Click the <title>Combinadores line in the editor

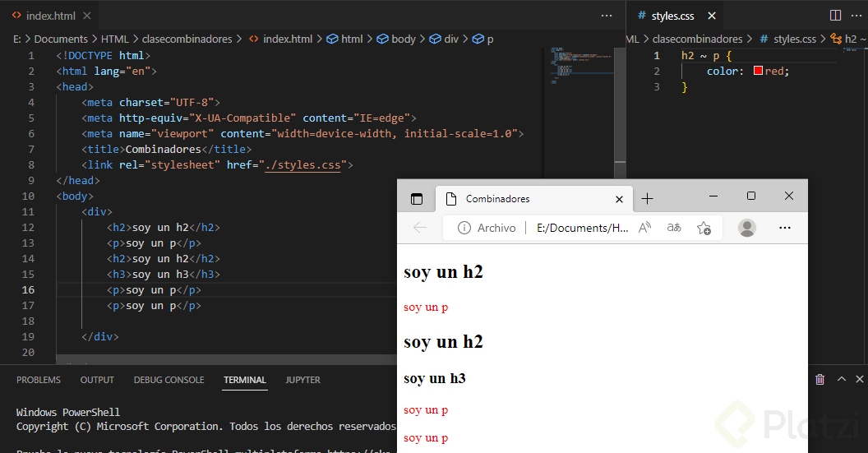(x=167, y=149)
